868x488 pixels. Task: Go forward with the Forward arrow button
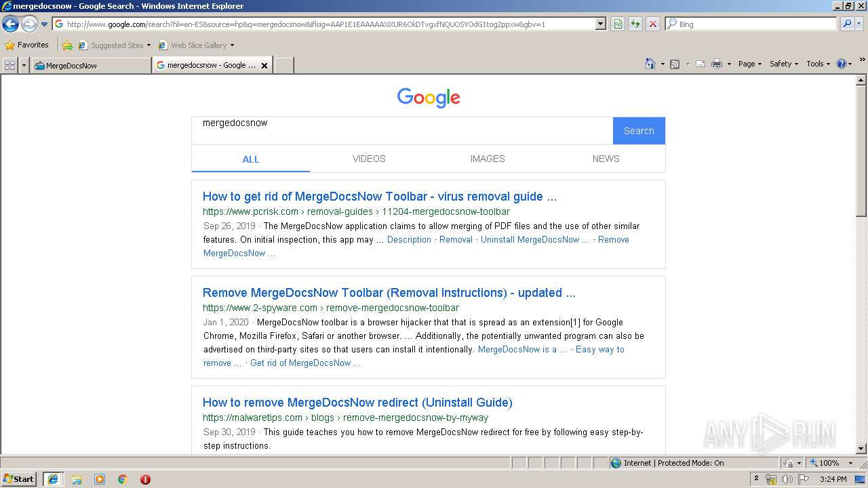coord(29,24)
